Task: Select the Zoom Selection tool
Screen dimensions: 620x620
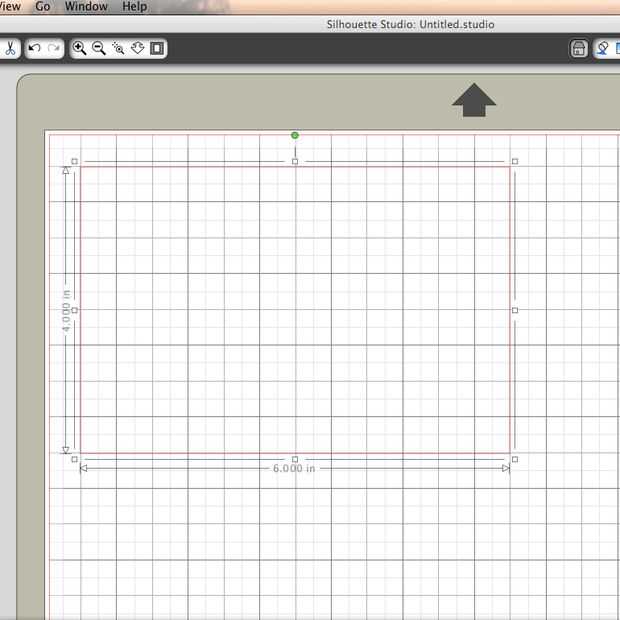Action: point(118,48)
